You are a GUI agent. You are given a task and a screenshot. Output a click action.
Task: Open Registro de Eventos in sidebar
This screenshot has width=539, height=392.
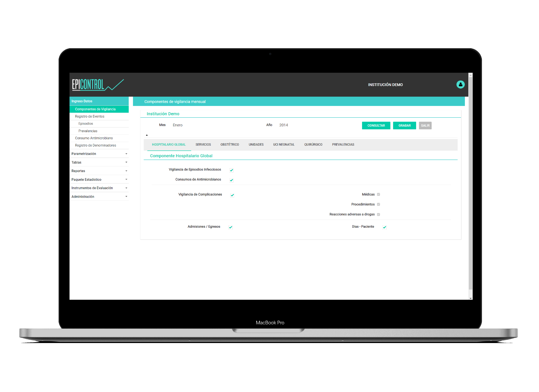point(90,116)
